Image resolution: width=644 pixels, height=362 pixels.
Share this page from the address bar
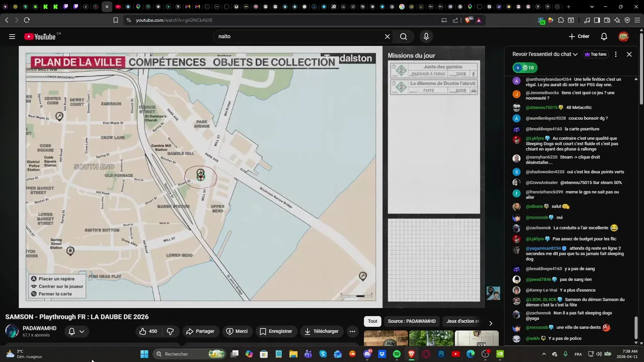[x=455, y=20]
